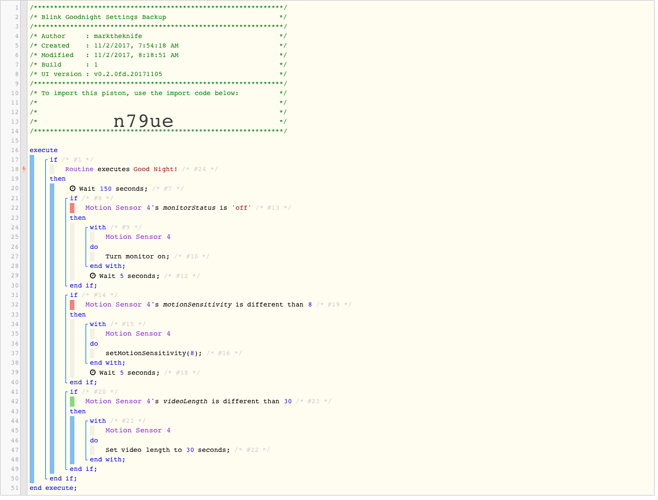Screen dimensions: 658x500
Task: Select the Wait 150 seconds statement
Action: (113, 189)
